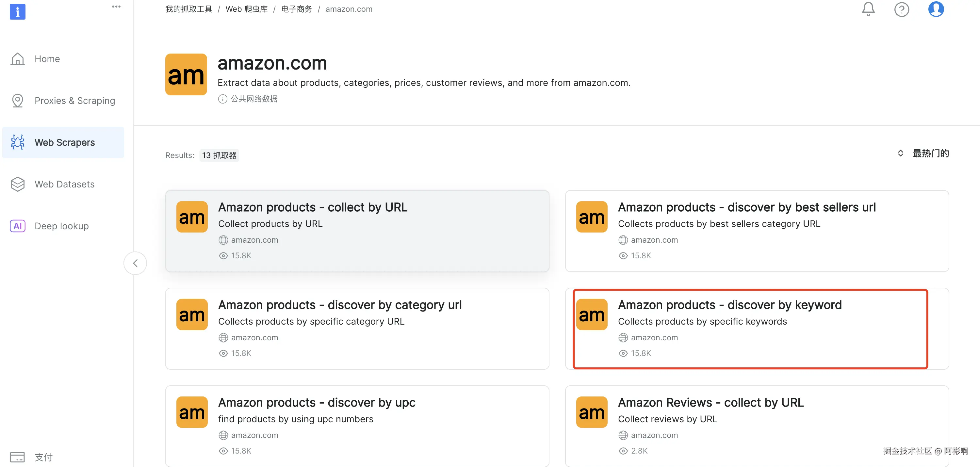Go to Web 爬虫库 breadcrumb link
The height and width of the screenshot is (467, 980).
pos(247,9)
